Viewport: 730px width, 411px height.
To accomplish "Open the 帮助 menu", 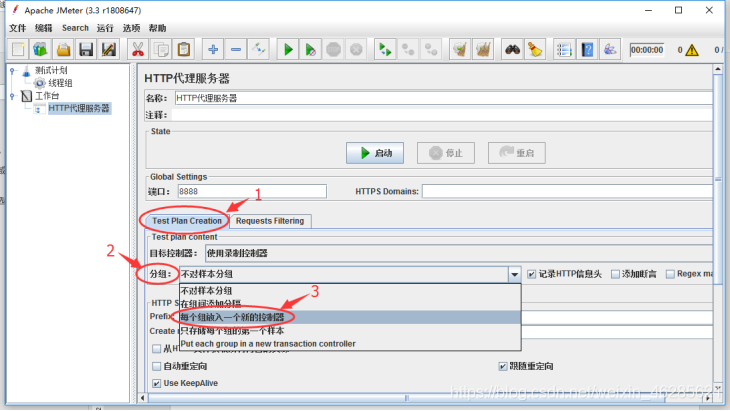I will 157,28.
